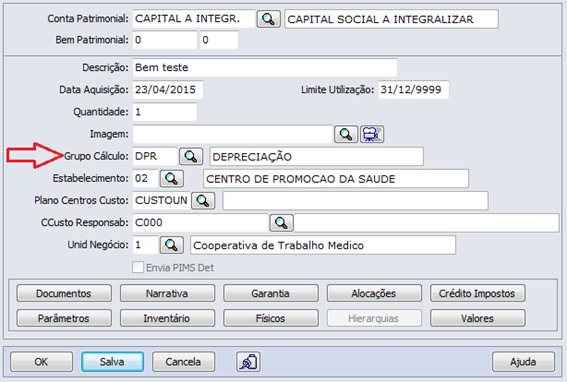Open help with the Ajuda button
567x382 pixels.
[x=523, y=361]
